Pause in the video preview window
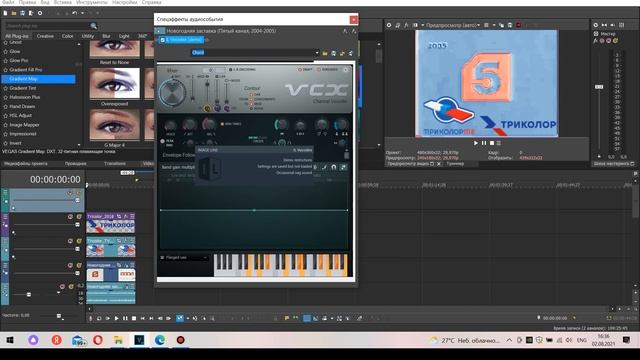640x360 pixels. tap(484, 143)
